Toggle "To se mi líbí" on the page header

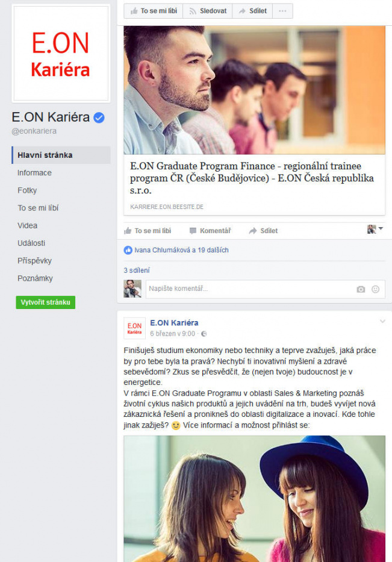click(154, 11)
